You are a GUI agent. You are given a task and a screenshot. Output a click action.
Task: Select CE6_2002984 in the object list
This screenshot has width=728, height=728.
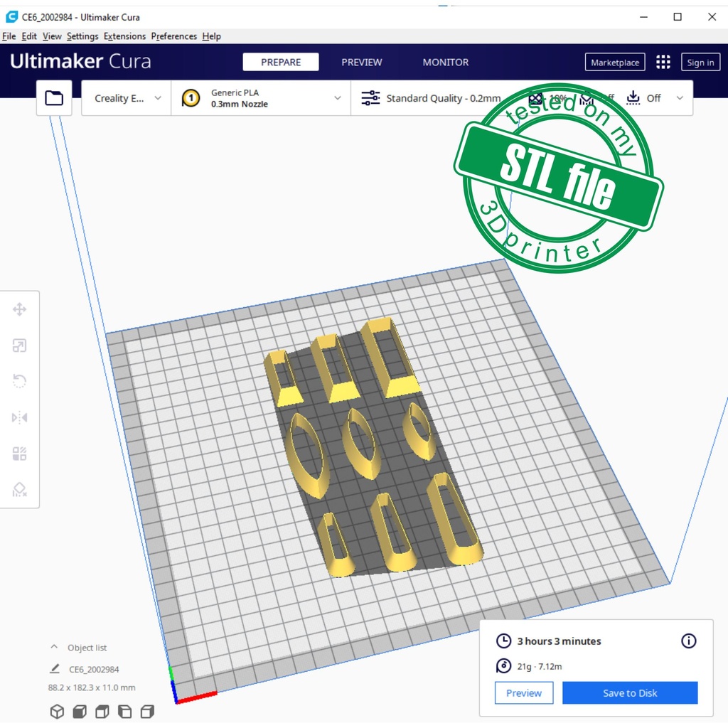click(93, 669)
